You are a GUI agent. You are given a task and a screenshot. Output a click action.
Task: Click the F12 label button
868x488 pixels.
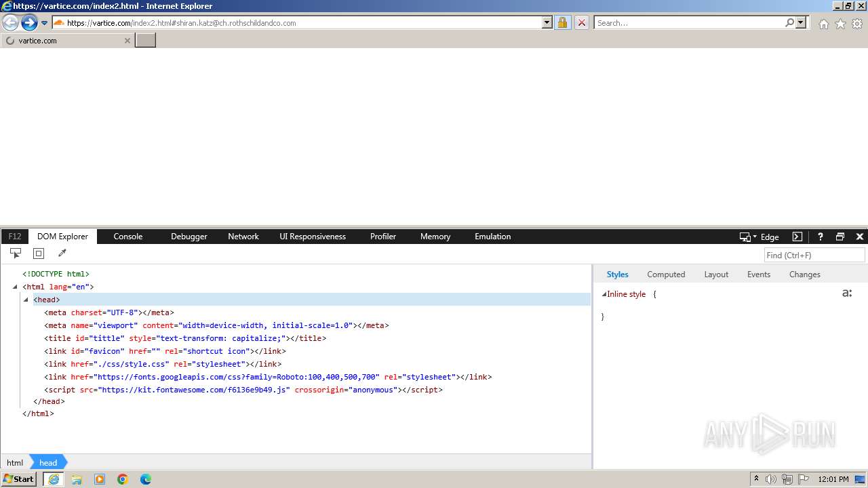15,237
